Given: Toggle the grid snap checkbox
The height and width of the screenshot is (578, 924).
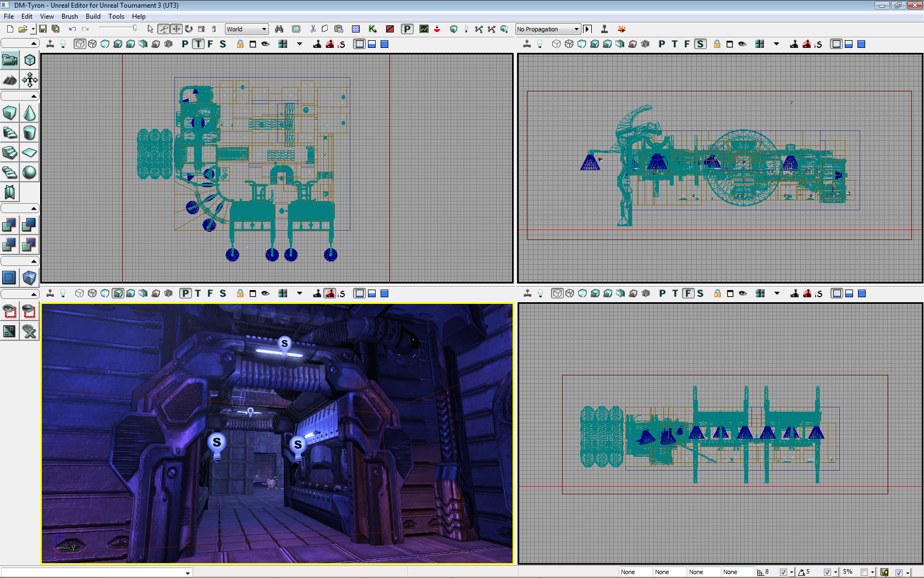Looking at the screenshot, I should (783, 572).
